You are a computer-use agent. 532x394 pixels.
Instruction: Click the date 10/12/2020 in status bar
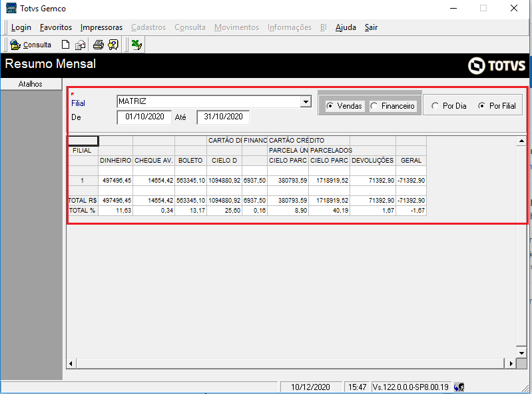[x=310, y=387]
